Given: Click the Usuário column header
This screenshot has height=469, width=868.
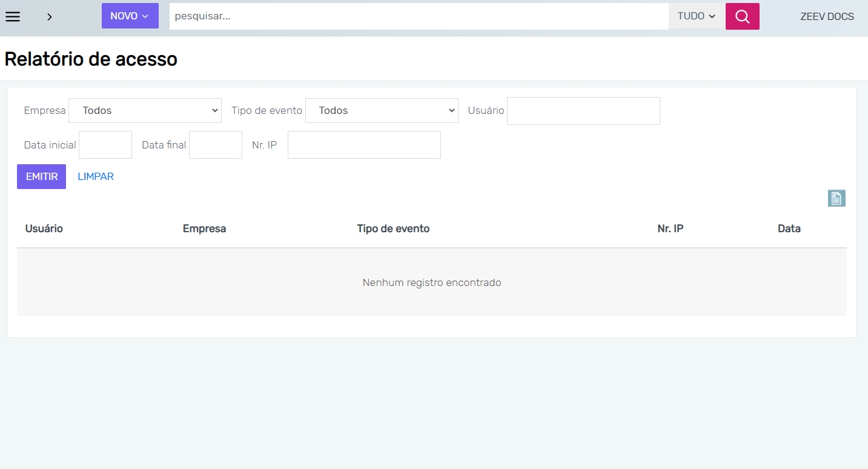Looking at the screenshot, I should (x=44, y=228).
